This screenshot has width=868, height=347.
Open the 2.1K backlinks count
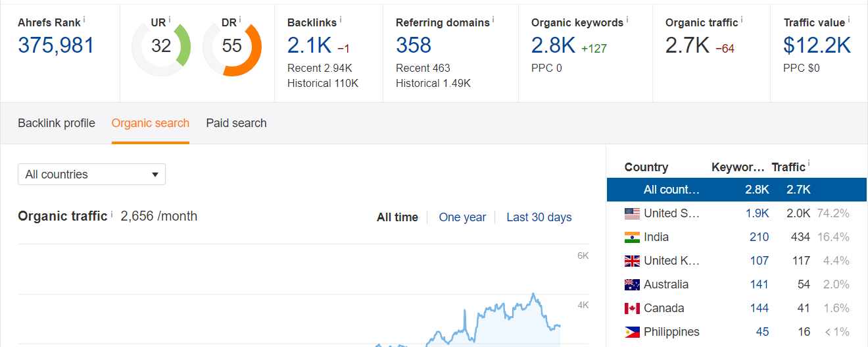pos(309,45)
